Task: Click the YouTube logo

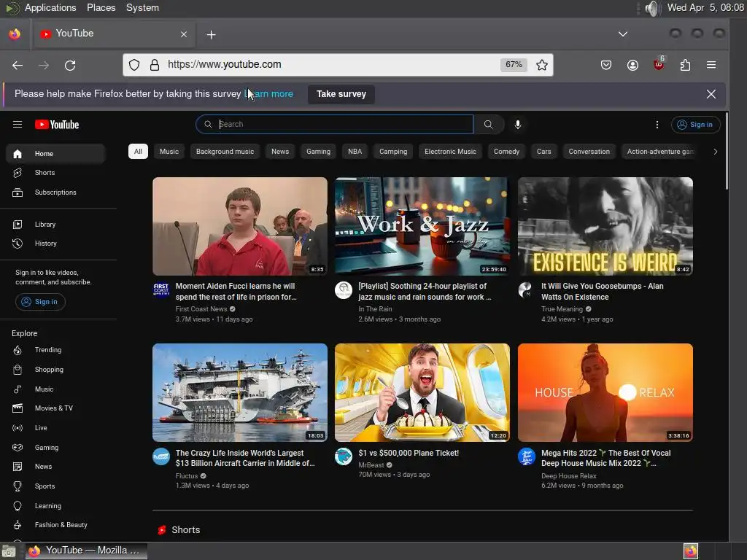Action: [x=57, y=124]
